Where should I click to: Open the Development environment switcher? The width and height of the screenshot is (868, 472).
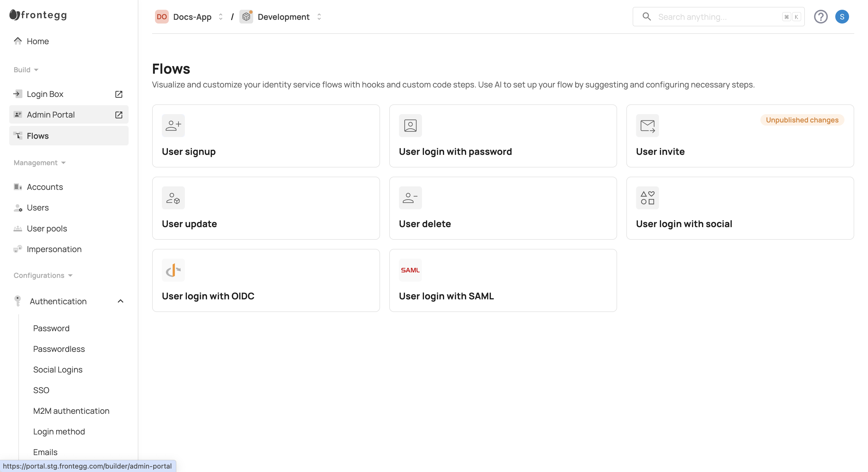(283, 17)
